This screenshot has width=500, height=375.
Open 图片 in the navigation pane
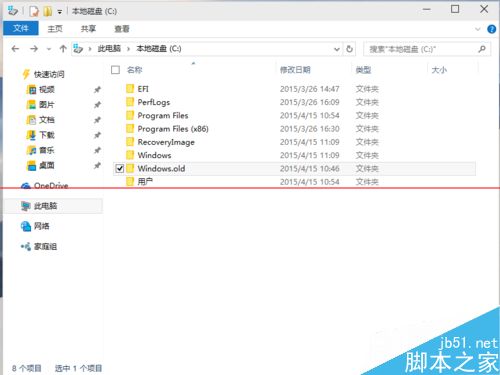tap(47, 105)
